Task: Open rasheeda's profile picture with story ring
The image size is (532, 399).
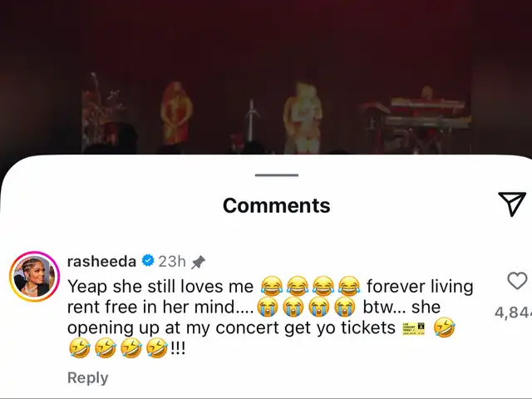Action: (x=34, y=276)
